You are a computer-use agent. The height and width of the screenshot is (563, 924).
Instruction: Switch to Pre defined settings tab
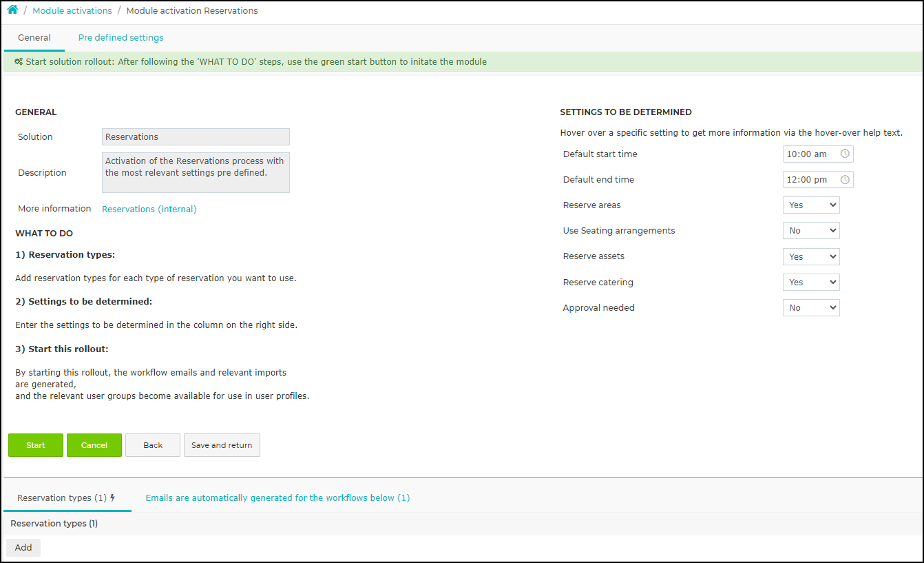coord(121,38)
